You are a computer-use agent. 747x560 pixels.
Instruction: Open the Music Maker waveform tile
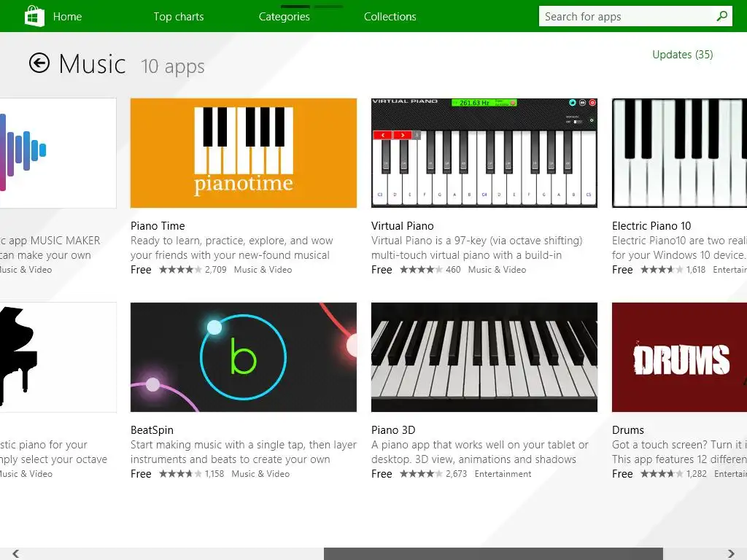pos(58,153)
